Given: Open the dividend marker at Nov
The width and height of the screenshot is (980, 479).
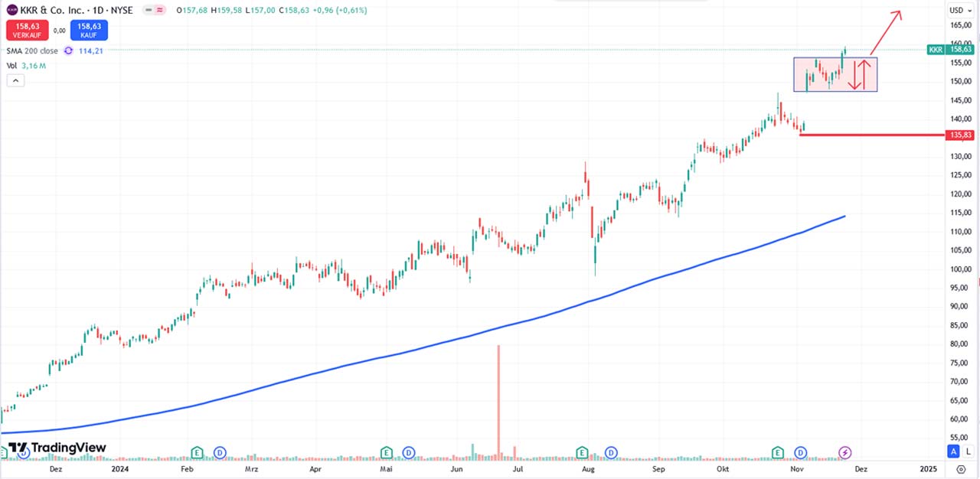Looking at the screenshot, I should point(801,452).
